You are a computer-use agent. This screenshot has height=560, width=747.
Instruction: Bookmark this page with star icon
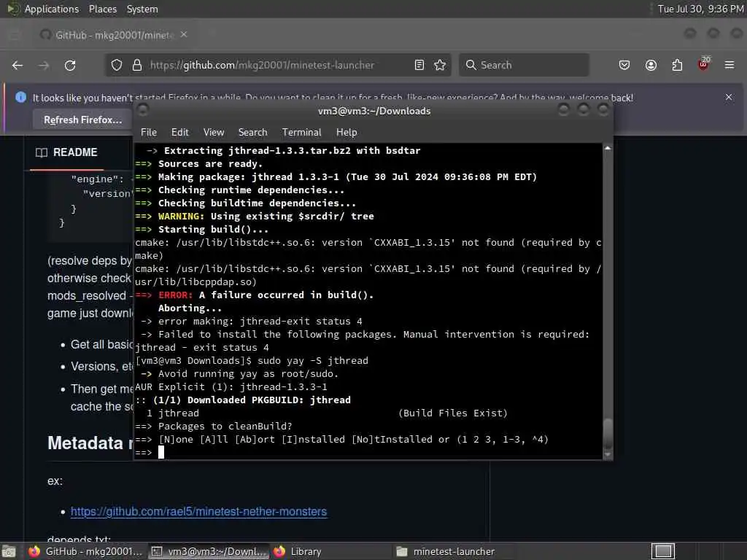[x=440, y=65]
